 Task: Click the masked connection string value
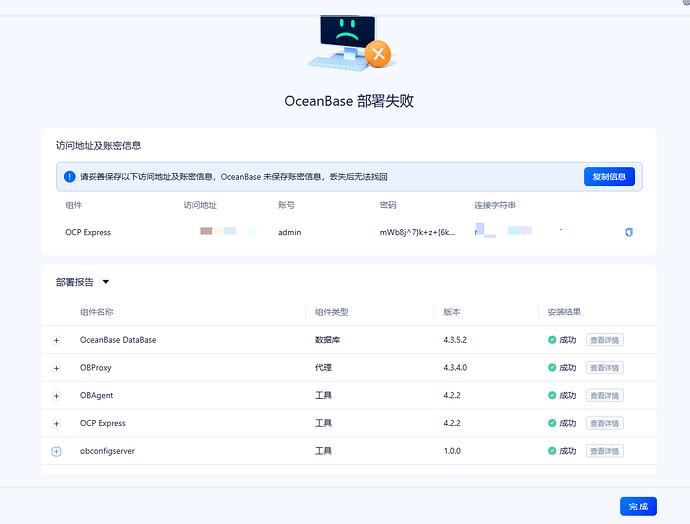pos(518,230)
